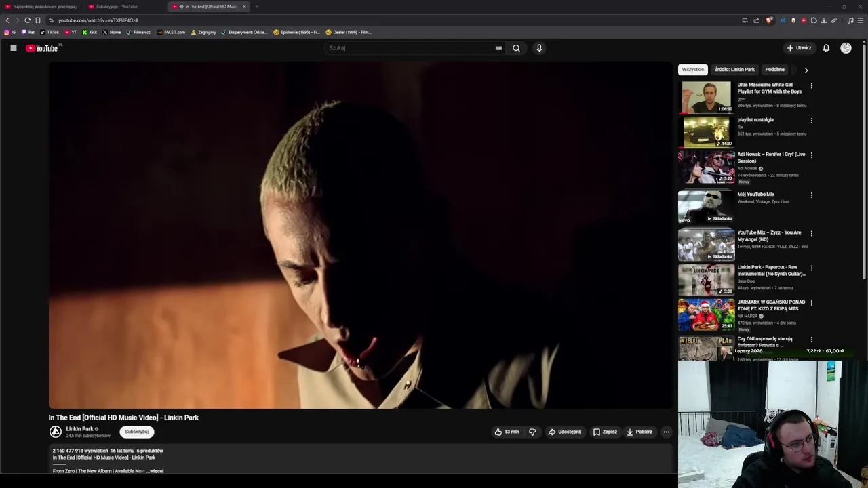Open the Kick bookmark
The image size is (868, 488).
coord(90,32)
